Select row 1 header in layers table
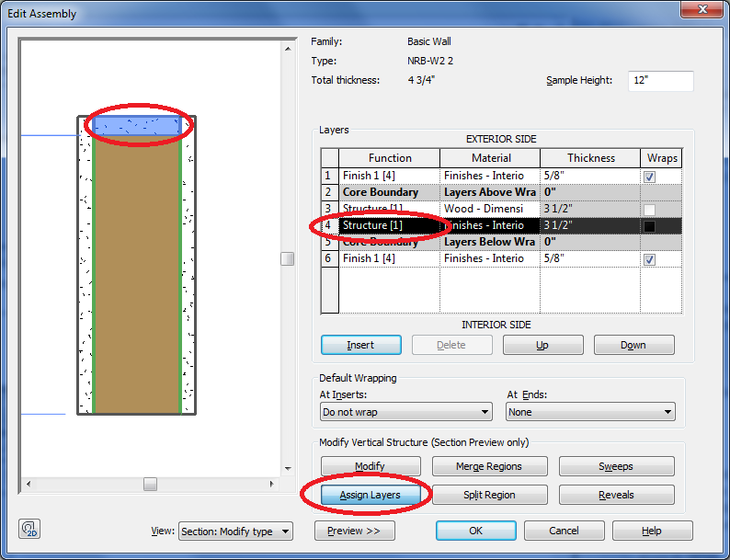Viewport: 730px width, 560px height. (330, 176)
